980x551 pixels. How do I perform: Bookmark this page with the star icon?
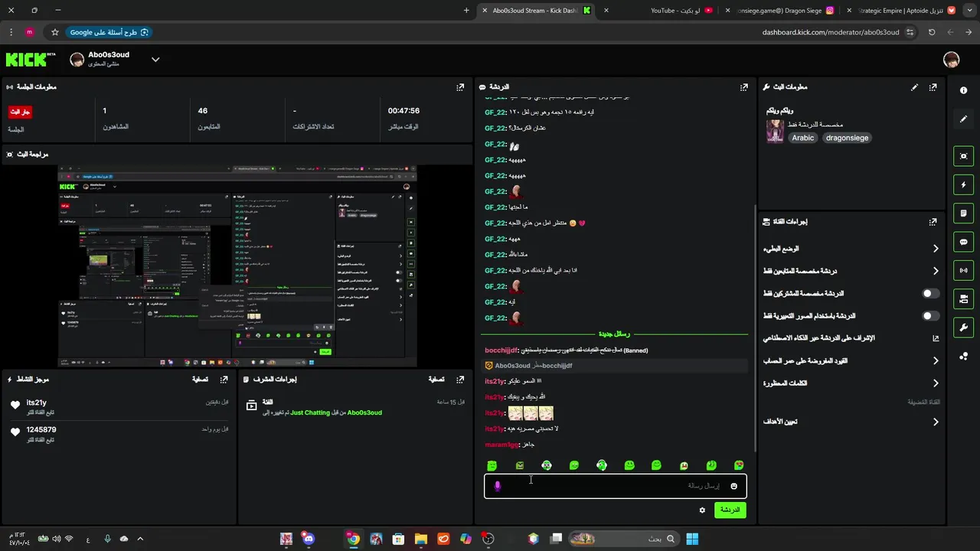[x=55, y=32]
